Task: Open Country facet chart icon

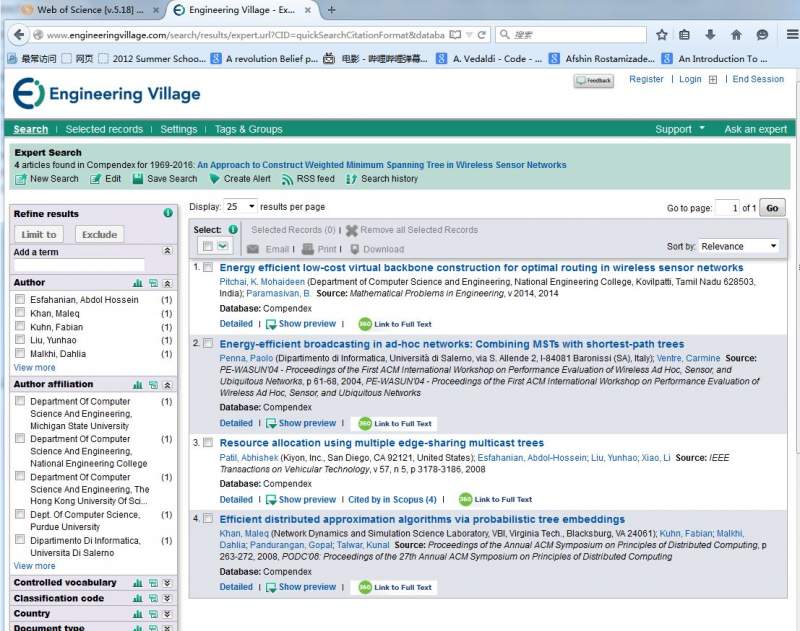Action: [138, 614]
